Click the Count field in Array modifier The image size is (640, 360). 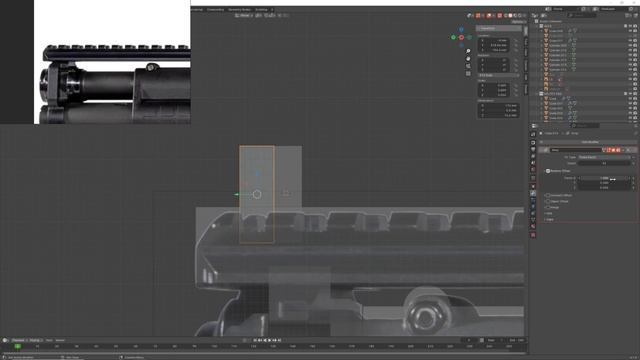pyautogui.click(x=604, y=163)
